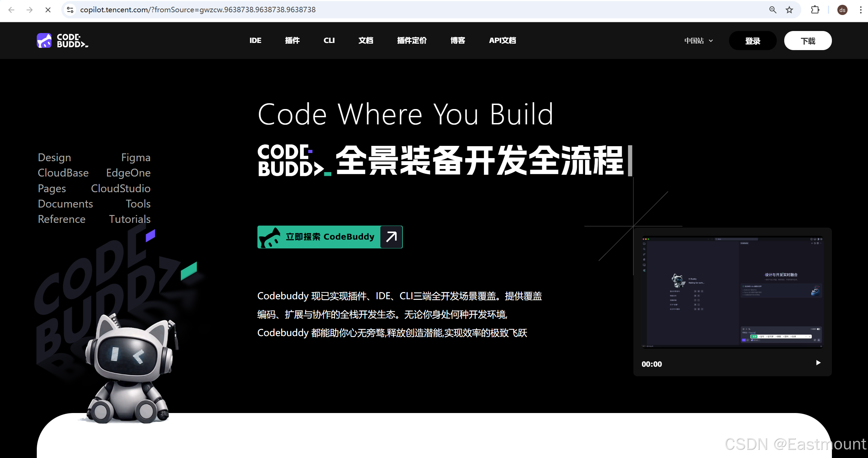
Task: Click the browser back arrow
Action: [11, 10]
